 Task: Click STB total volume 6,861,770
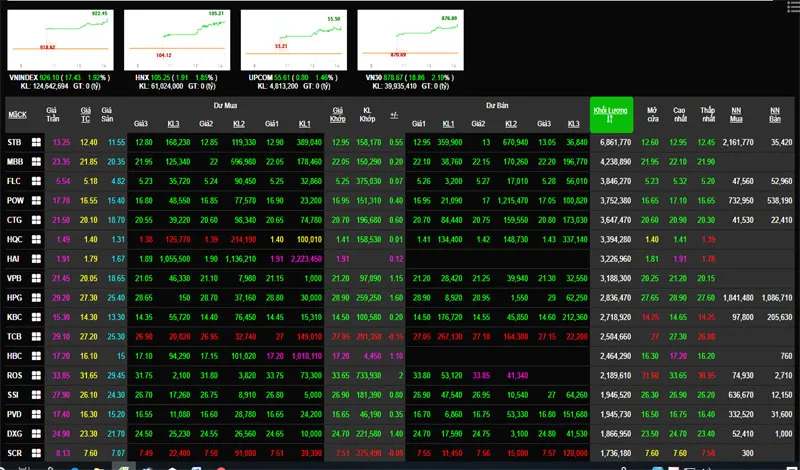tap(615, 142)
